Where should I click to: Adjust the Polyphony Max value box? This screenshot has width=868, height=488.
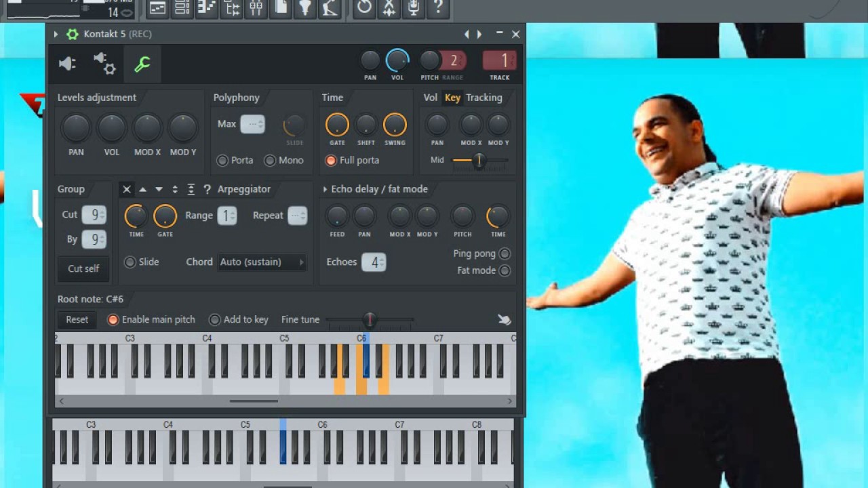click(x=252, y=124)
